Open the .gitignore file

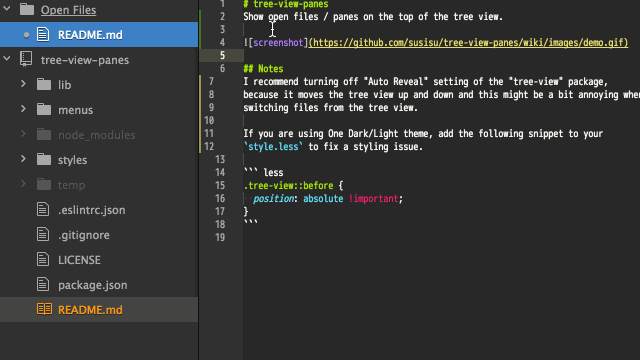(84, 235)
